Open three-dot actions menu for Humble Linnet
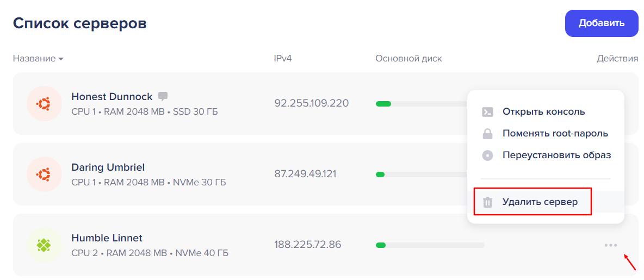Viewport: 644px width, 280px height. pos(611,246)
